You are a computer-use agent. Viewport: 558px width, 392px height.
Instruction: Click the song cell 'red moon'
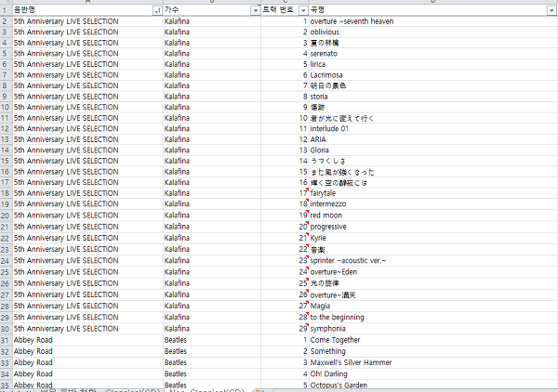[x=432, y=216]
